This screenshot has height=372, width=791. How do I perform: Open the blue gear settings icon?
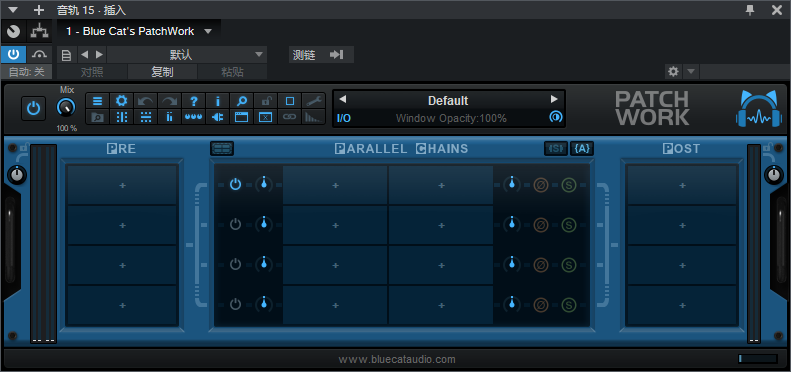122,100
